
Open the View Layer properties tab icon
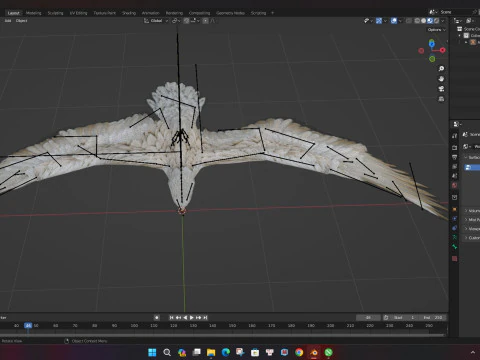point(454,166)
